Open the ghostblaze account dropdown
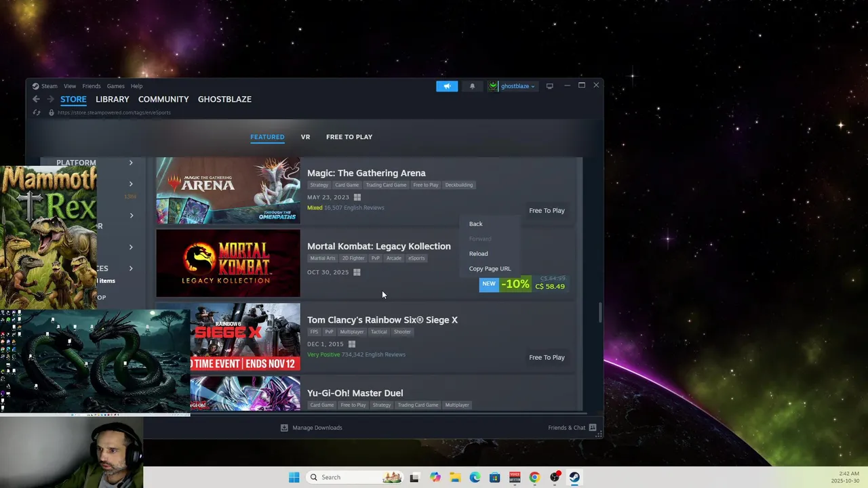 pyautogui.click(x=518, y=86)
